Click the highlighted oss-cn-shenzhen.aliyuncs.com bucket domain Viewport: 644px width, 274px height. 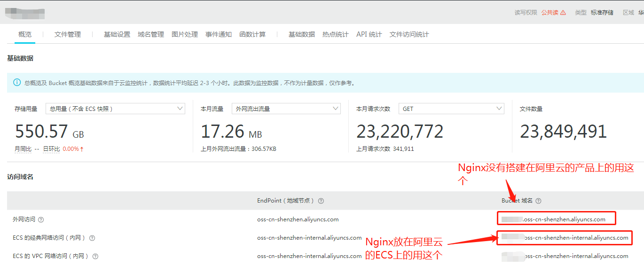(556, 218)
